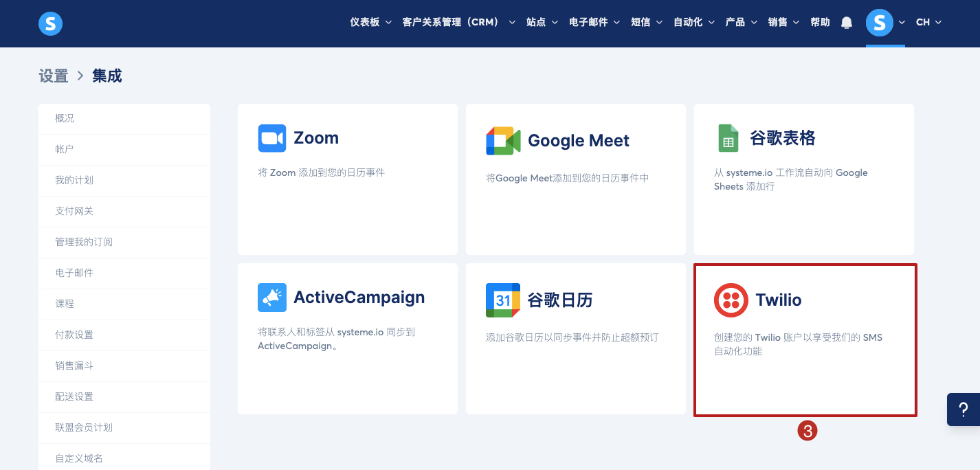The image size is (980, 470).
Task: Click the Google Meet logo icon
Action: [x=504, y=141]
